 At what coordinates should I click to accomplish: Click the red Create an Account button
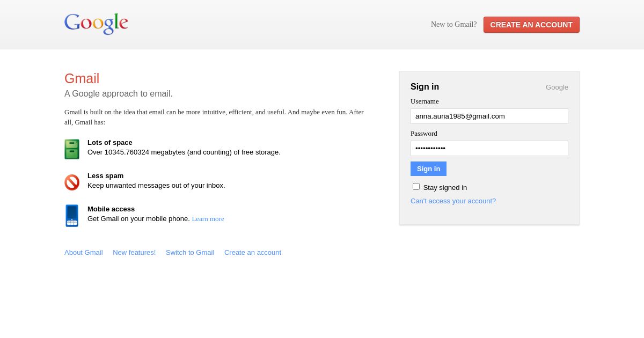click(531, 25)
